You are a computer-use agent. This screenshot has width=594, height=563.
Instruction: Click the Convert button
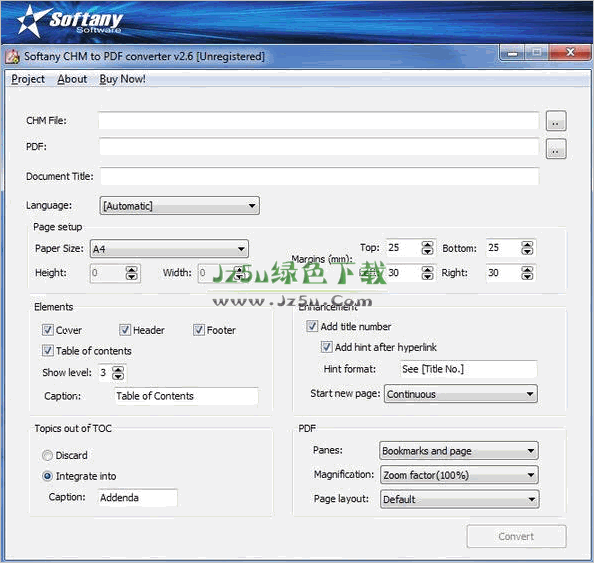516,536
